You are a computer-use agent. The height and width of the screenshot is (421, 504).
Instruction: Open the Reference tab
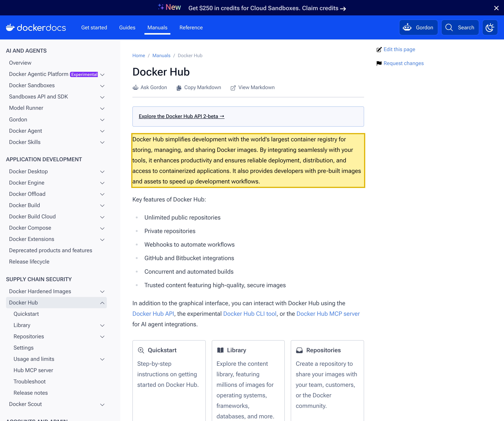[x=191, y=28]
